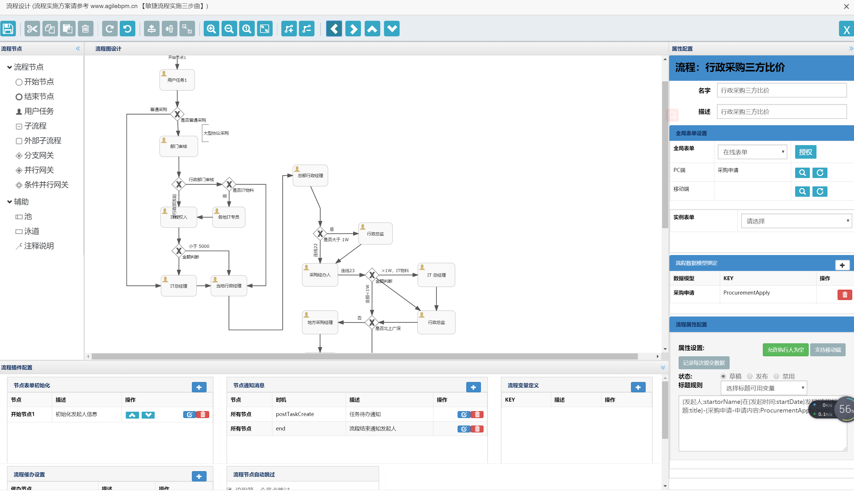This screenshot has width=854, height=504.
Task: Reset the PC端 form with refresh icon
Action: (x=820, y=173)
